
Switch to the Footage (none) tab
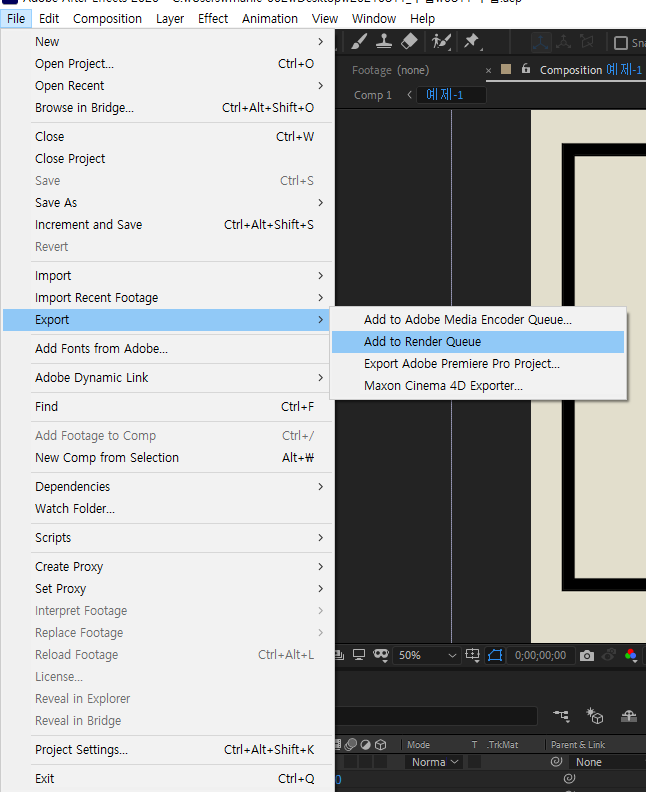[x=390, y=70]
